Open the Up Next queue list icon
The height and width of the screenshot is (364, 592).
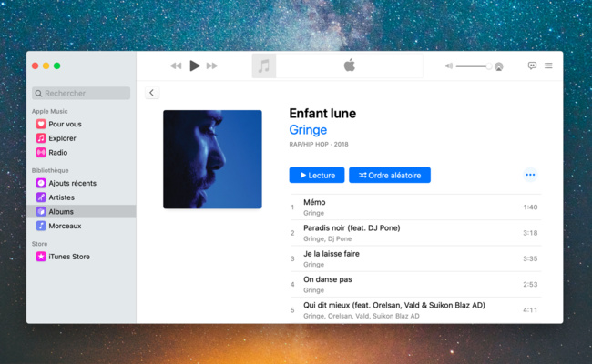[x=548, y=66]
